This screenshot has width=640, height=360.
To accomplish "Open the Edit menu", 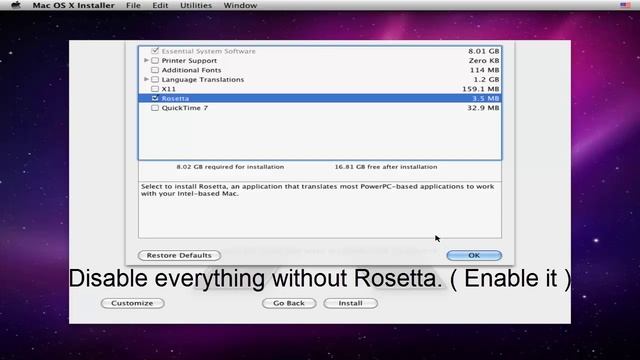I will pos(160,5).
